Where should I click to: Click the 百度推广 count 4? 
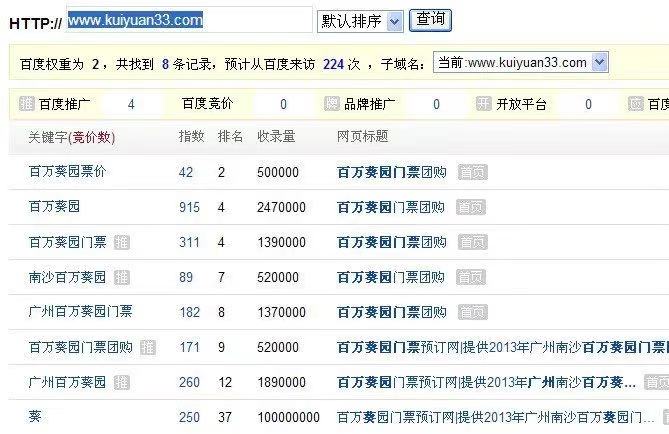click(131, 105)
